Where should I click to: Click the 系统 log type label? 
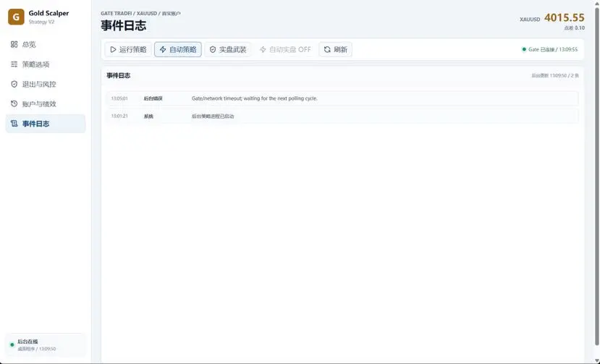148,117
